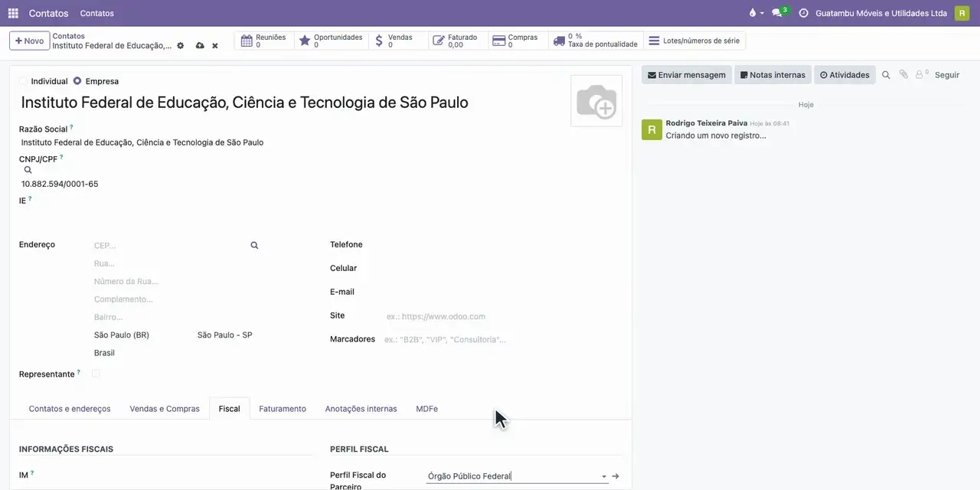Switch to Vendas e Compras tab
The width and height of the screenshot is (980, 490).
coord(165,409)
